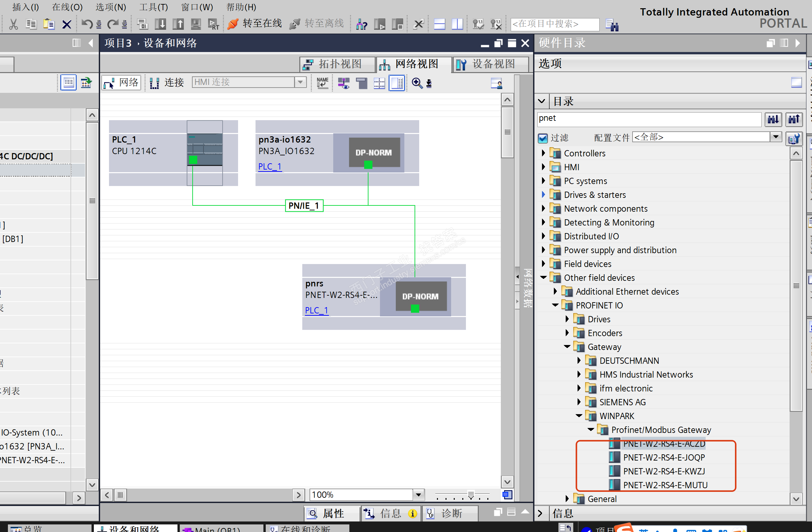The image size is (812, 532).
Task: Toggle the 网络 networking mode button
Action: tap(122, 83)
